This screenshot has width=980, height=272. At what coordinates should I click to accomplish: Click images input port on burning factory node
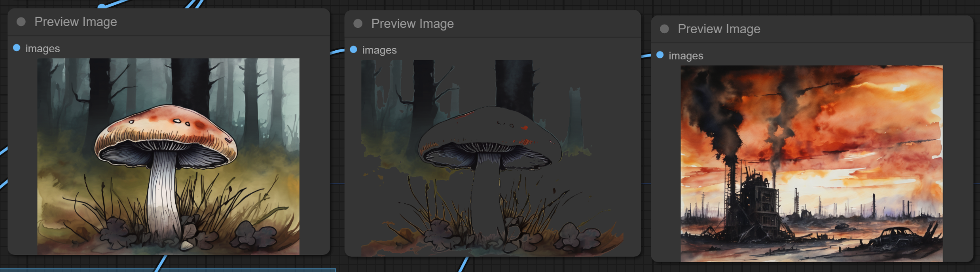pos(660,55)
